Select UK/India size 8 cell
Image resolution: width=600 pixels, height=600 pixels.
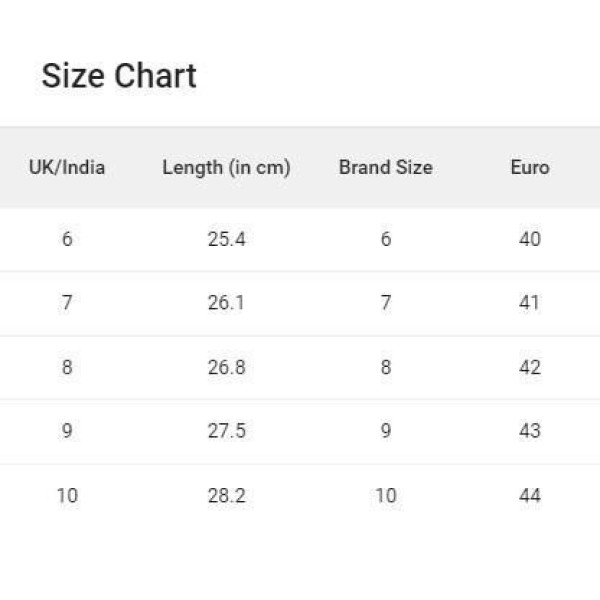pyautogui.click(x=67, y=367)
